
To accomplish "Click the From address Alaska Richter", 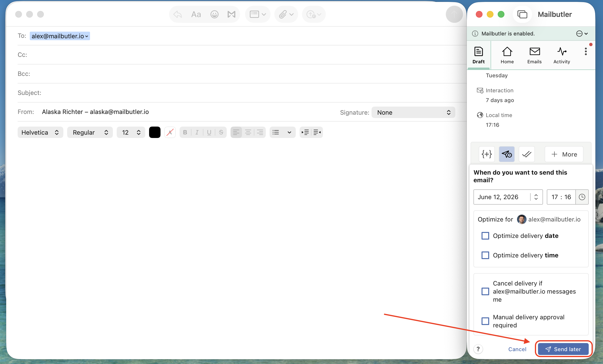I will click(x=95, y=112).
